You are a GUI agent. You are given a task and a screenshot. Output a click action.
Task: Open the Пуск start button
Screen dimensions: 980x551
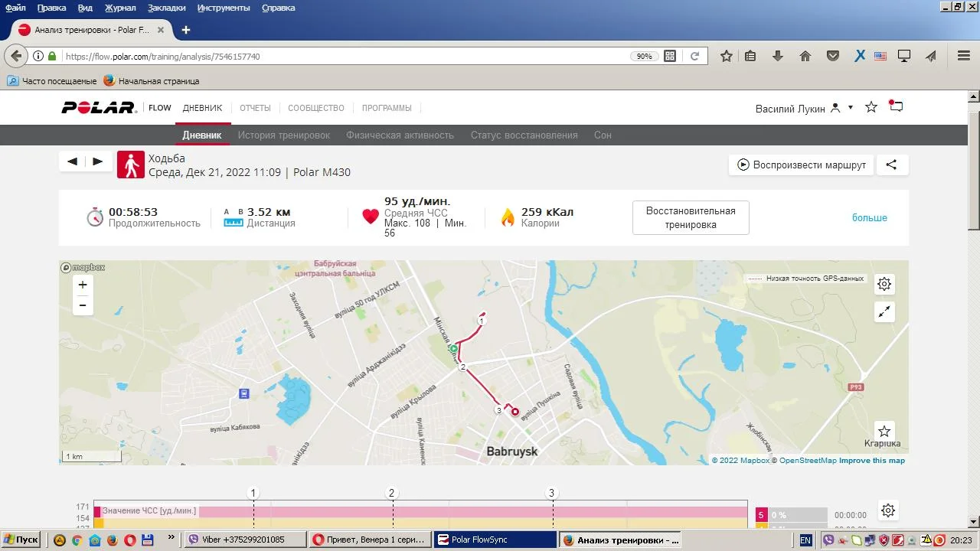tap(21, 540)
